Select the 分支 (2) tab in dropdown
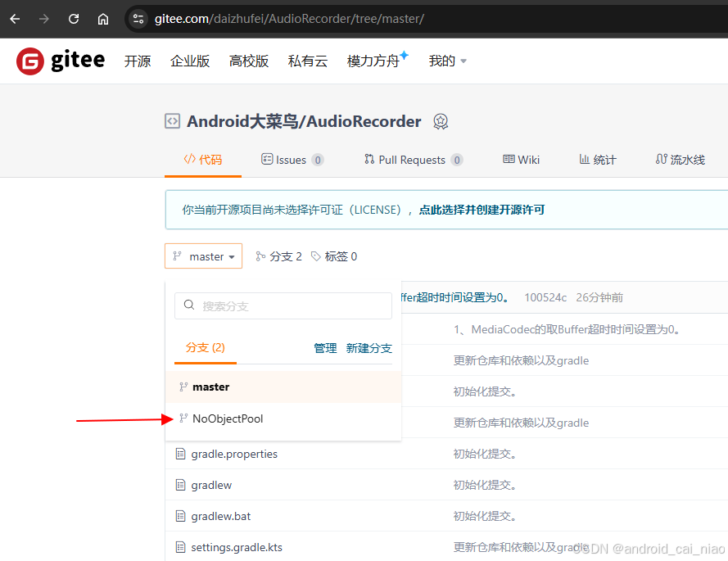This screenshot has width=728, height=561. 206,348
